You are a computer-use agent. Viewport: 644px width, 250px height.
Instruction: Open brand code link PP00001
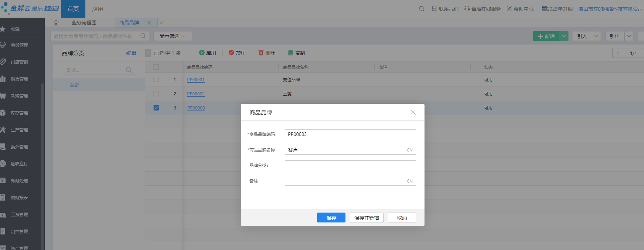(196, 80)
